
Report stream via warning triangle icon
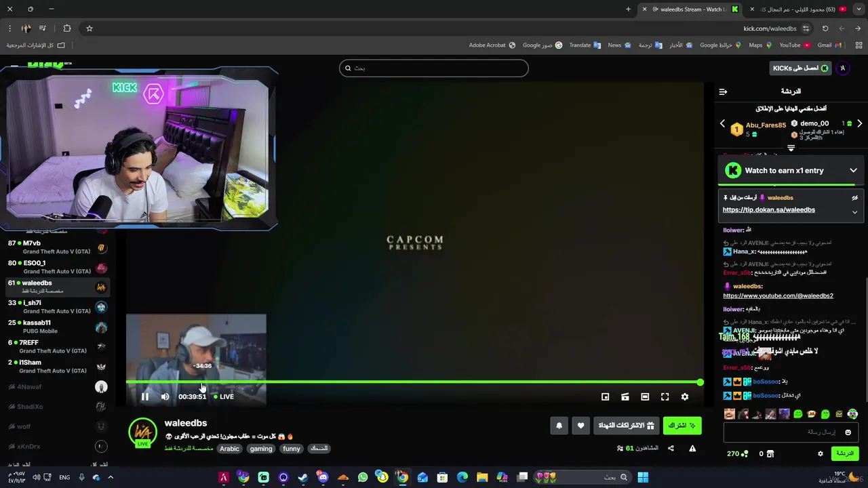(692, 448)
